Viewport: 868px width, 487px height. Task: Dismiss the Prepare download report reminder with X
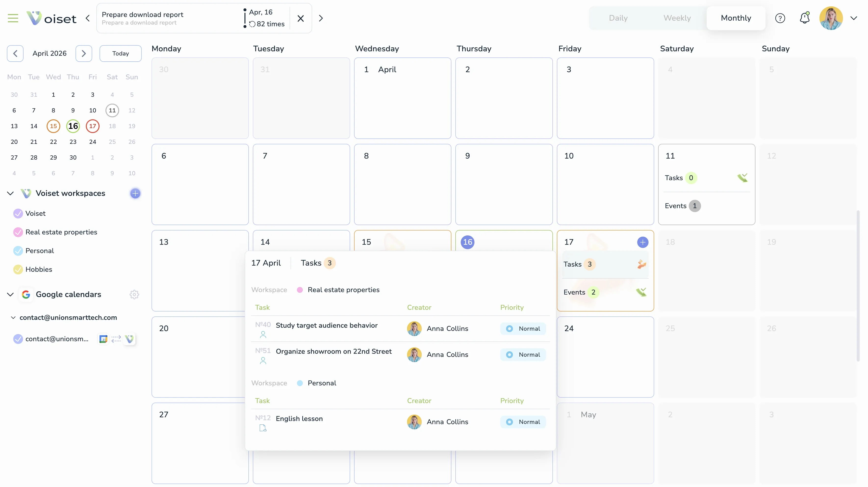(301, 18)
